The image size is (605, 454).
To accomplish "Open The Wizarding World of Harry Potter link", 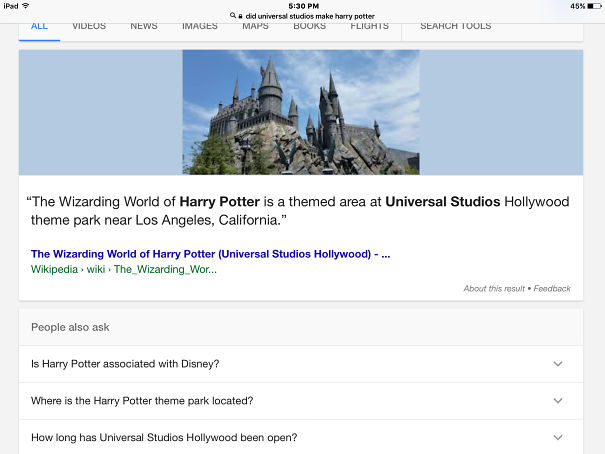I will [x=211, y=254].
